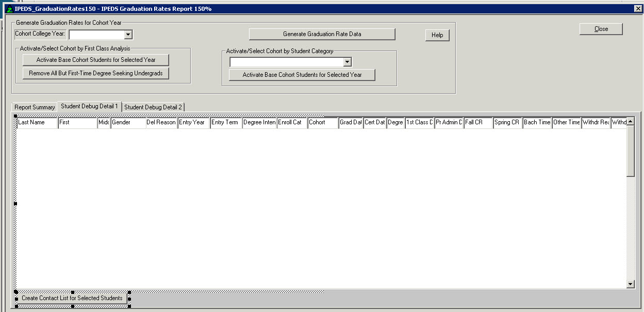Click the application icon in the title bar
This screenshot has width=644, height=312.
(8, 9)
